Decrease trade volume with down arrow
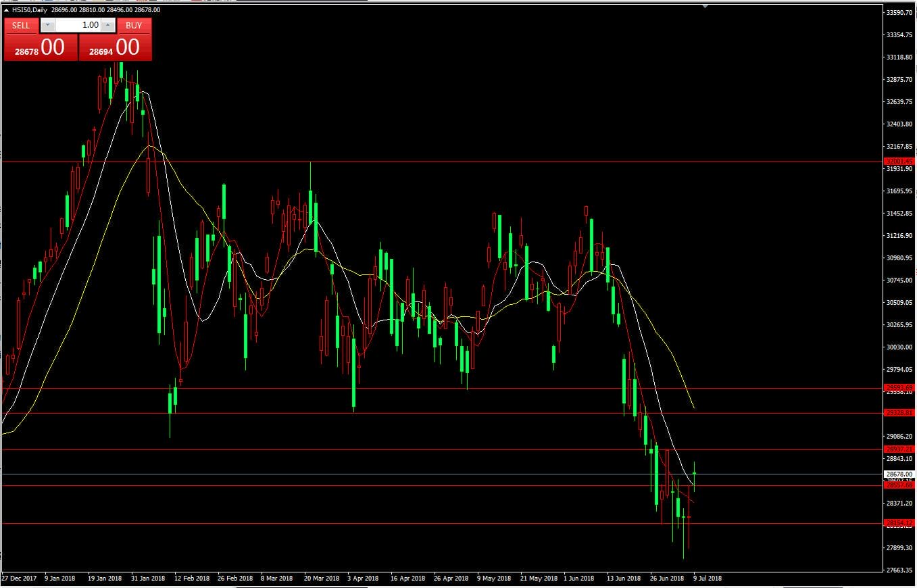This screenshot has height=588, width=917. (x=48, y=26)
